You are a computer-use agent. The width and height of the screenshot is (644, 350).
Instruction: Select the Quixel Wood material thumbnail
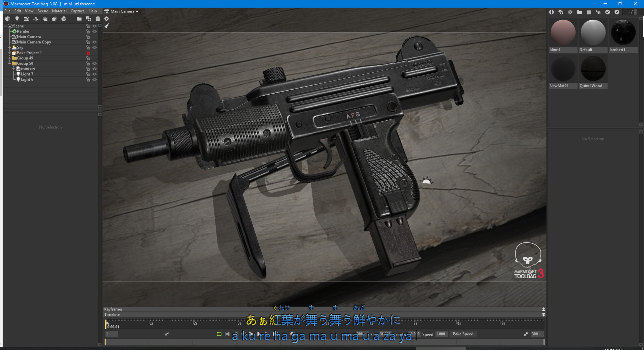point(592,68)
